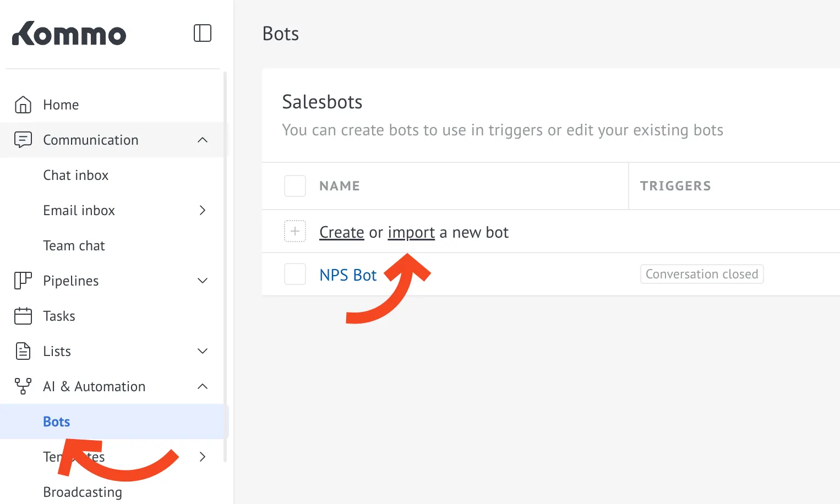The width and height of the screenshot is (840, 504).
Task: Check the NPS Bot row checkbox
Action: click(x=295, y=274)
